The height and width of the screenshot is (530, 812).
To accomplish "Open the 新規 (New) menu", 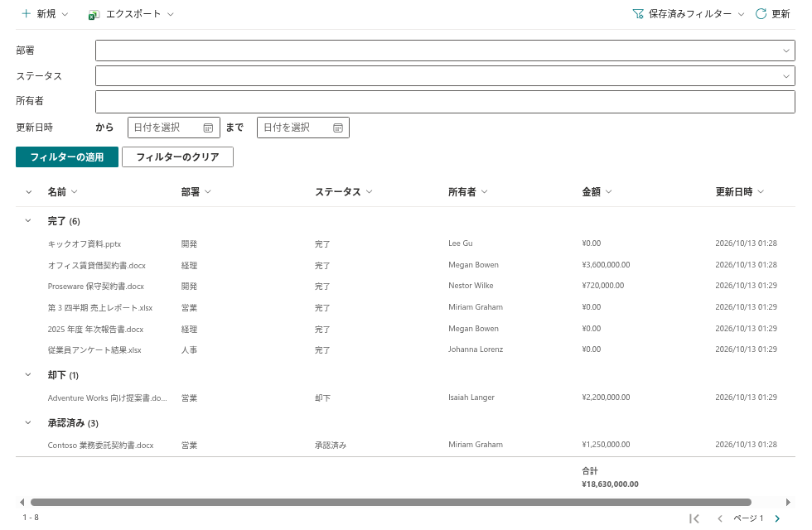I will pos(45,14).
